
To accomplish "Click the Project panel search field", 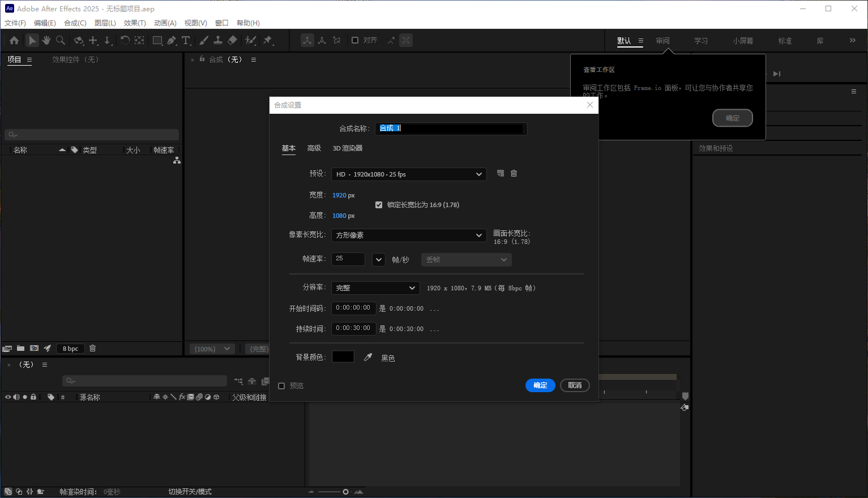I will 92,135.
